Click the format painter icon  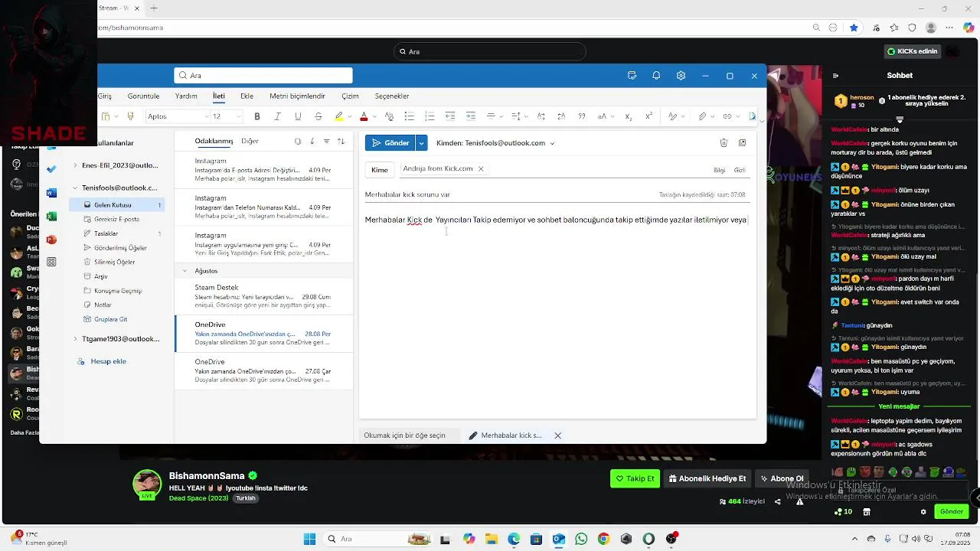coord(130,116)
